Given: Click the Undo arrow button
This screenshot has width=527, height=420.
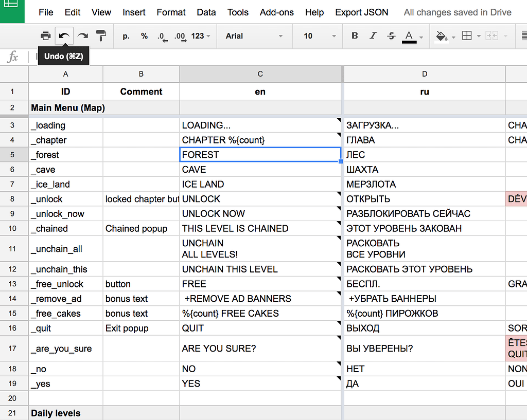Looking at the screenshot, I should [64, 36].
